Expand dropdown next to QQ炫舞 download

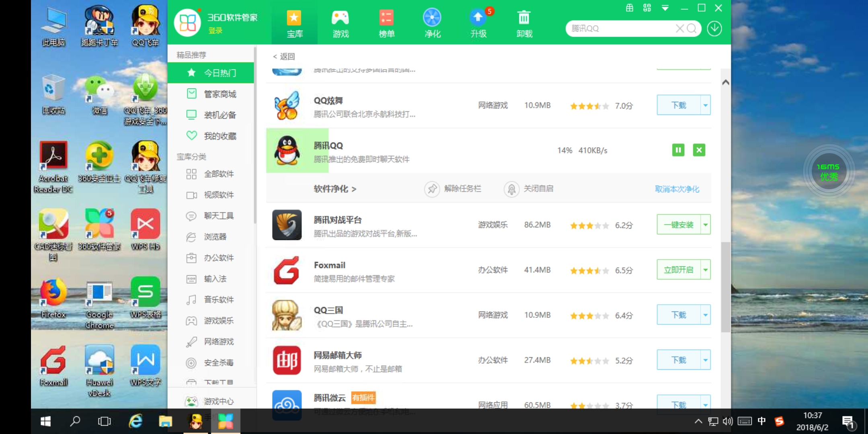[706, 105]
